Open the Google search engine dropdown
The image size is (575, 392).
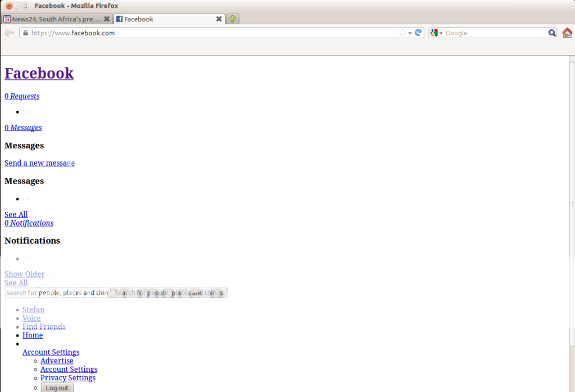click(436, 33)
